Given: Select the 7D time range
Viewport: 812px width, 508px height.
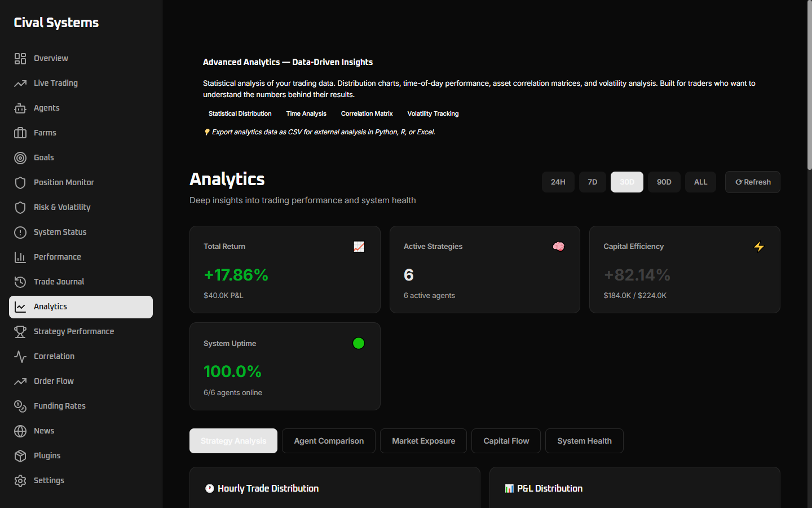Looking at the screenshot, I should (593, 182).
